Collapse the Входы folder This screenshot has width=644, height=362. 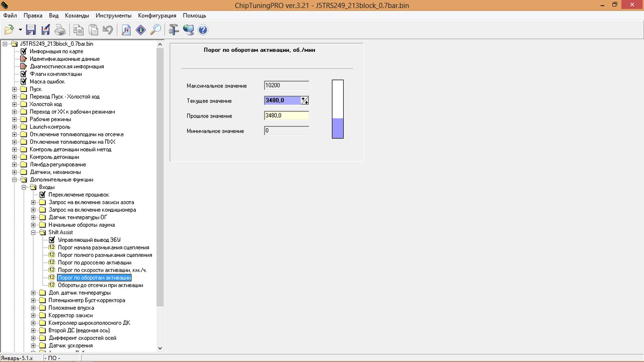24,187
